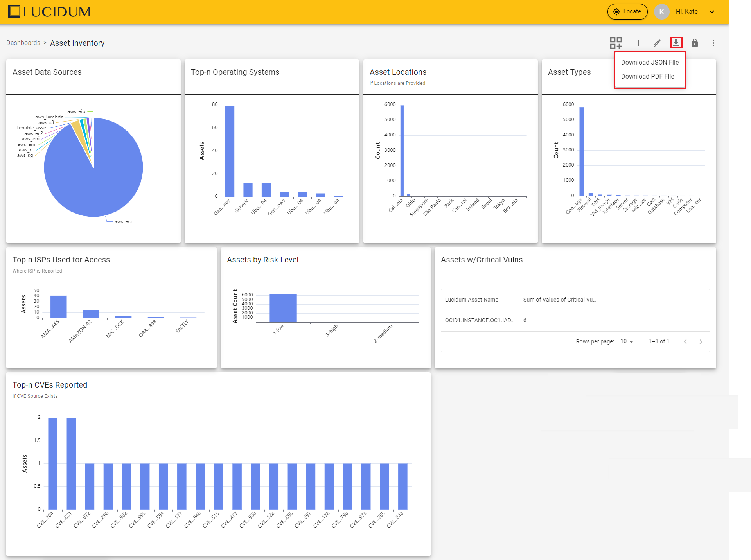Viewport: 751px width, 560px height.
Task: Click the OCID1.INSTANCE.OC1.IAD... table cell
Action: coord(480,320)
